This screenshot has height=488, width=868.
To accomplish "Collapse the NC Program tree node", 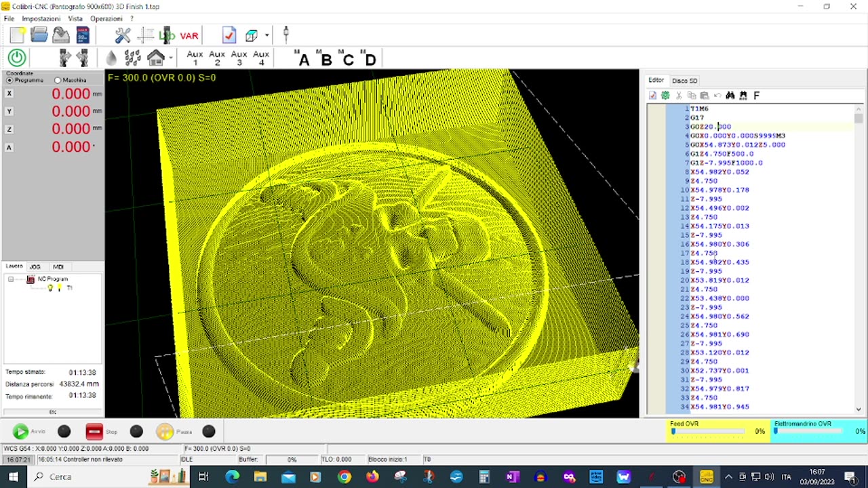I will point(11,279).
